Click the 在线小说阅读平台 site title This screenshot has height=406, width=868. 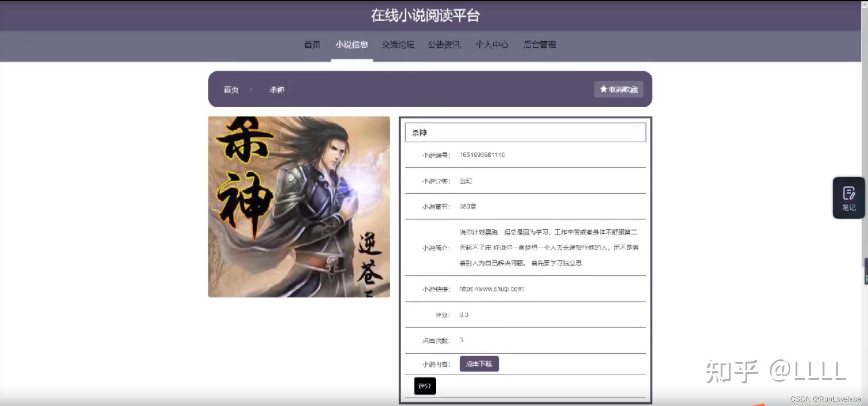425,15
